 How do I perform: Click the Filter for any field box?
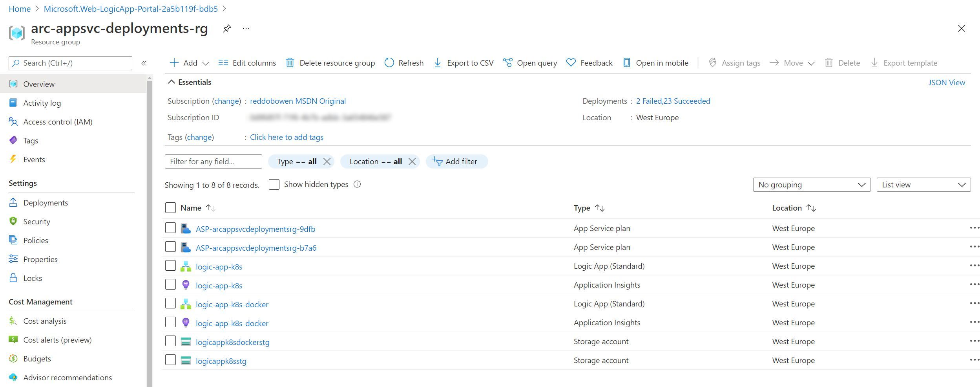pyautogui.click(x=213, y=161)
